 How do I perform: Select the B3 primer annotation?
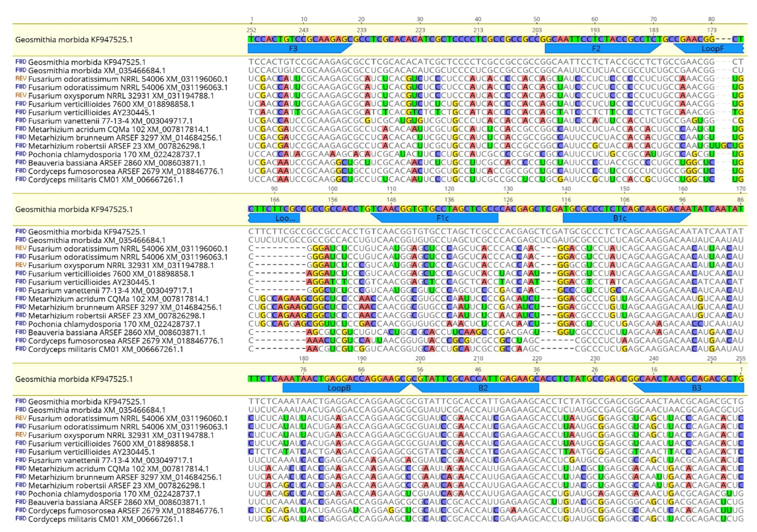tap(696, 388)
